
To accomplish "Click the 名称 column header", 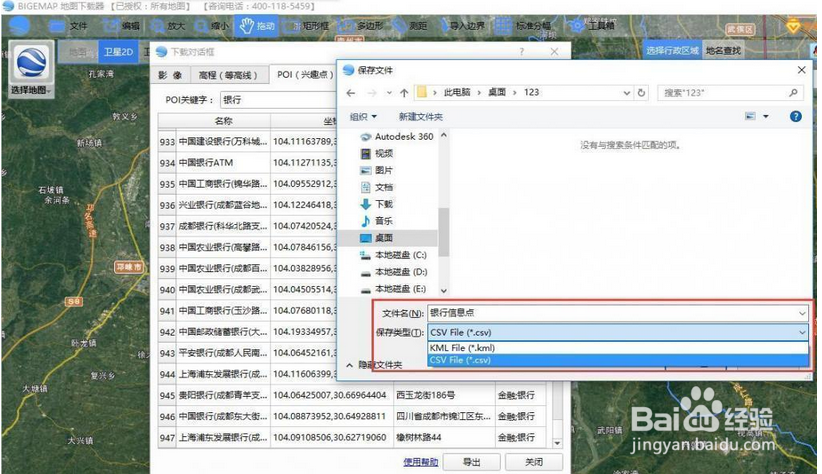I will pyautogui.click(x=223, y=121).
